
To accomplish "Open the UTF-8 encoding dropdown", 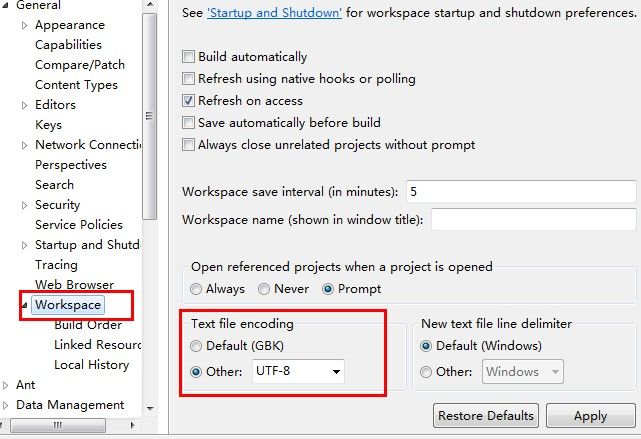I will tap(298, 371).
